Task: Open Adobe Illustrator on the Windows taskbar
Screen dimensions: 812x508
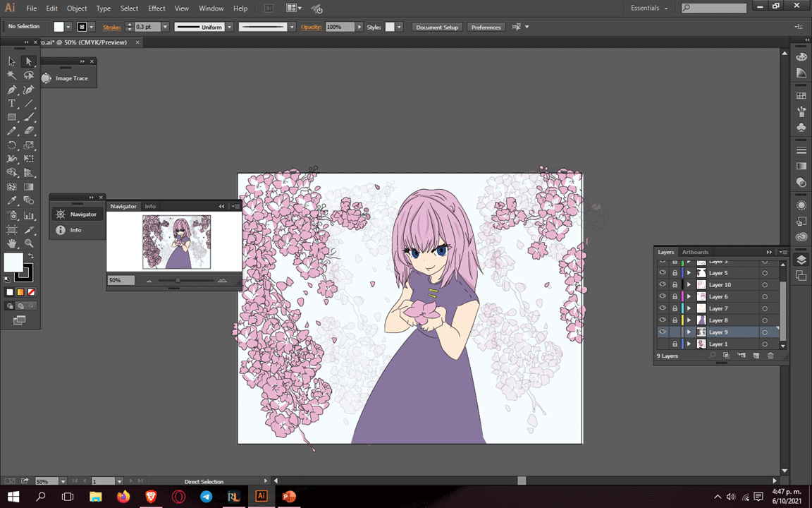Action: (262, 496)
